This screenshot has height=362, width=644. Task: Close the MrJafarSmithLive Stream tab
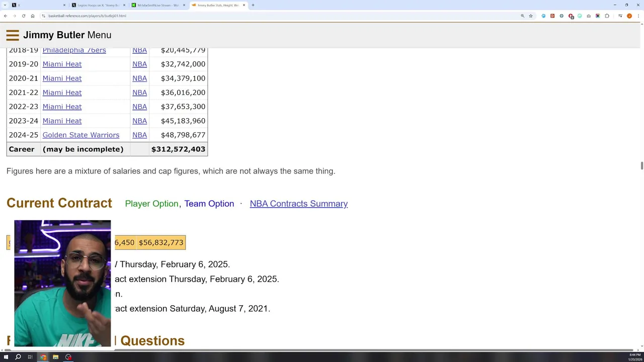point(184,5)
